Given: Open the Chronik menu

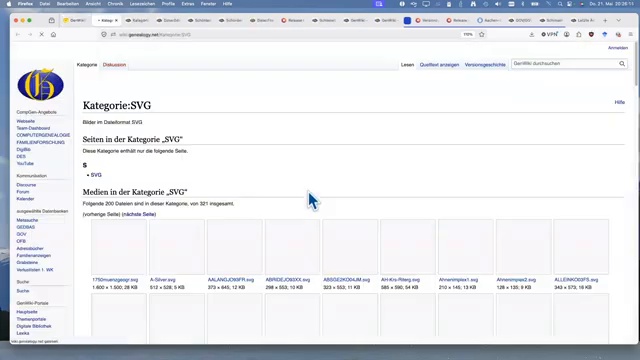Looking at the screenshot, I should pos(115,4).
